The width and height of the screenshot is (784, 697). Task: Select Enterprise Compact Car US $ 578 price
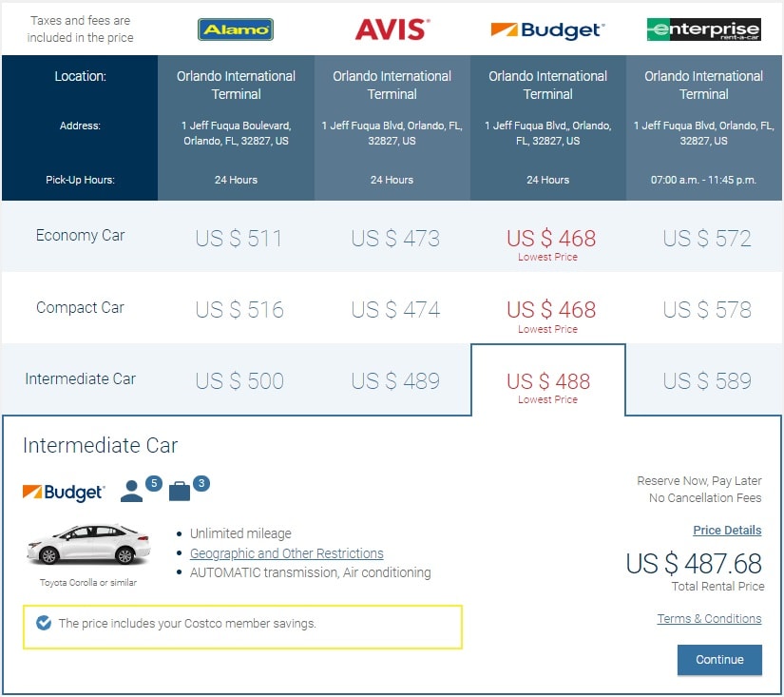(707, 310)
